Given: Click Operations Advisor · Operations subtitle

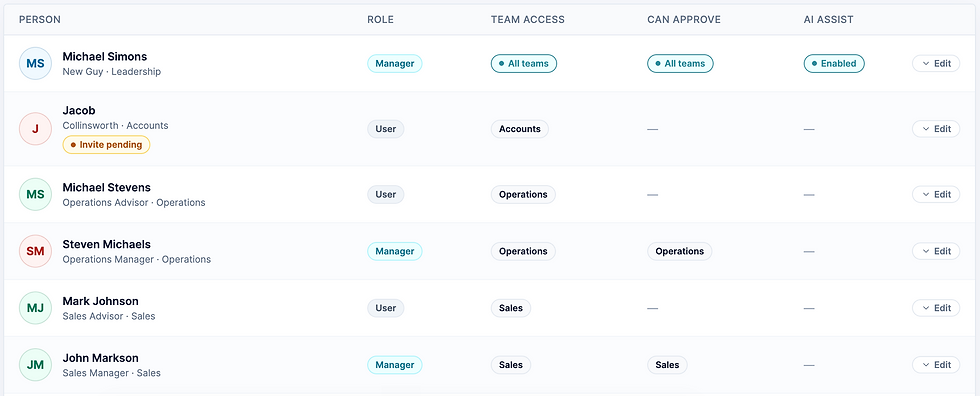Looking at the screenshot, I should coord(134,203).
